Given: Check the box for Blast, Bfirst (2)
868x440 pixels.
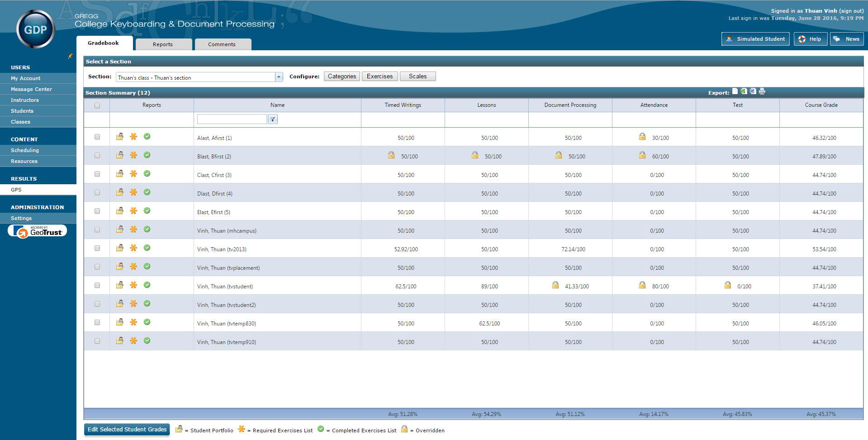Looking at the screenshot, I should click(x=97, y=155).
